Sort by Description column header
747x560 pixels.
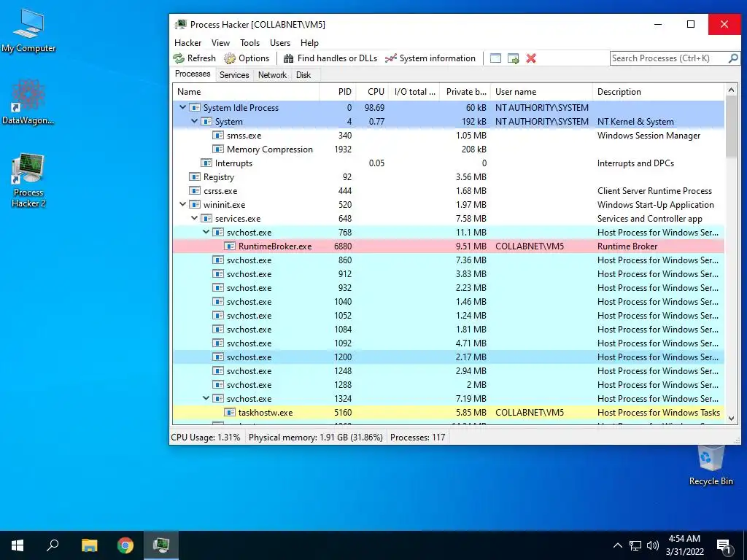pos(658,92)
